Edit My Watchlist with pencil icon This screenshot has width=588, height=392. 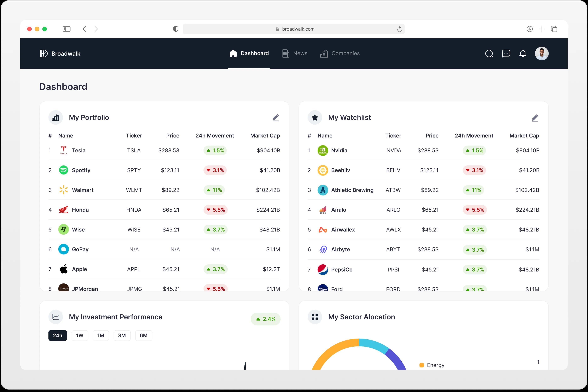[x=535, y=118]
